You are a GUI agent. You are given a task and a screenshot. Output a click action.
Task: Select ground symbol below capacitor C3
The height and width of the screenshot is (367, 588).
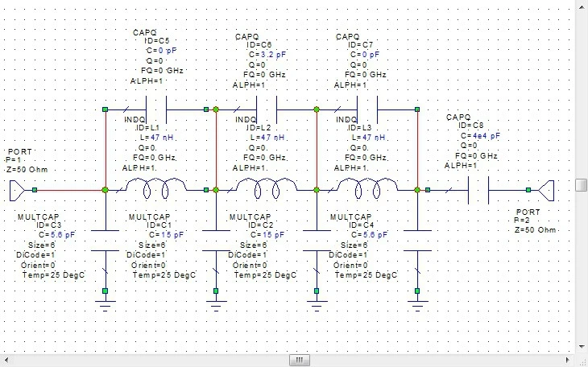tap(106, 306)
